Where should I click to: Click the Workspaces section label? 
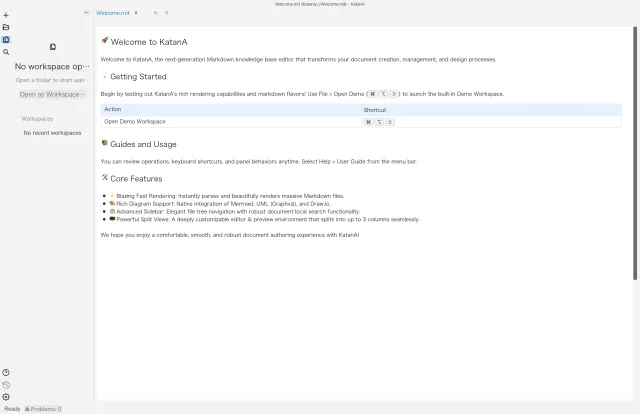37,119
